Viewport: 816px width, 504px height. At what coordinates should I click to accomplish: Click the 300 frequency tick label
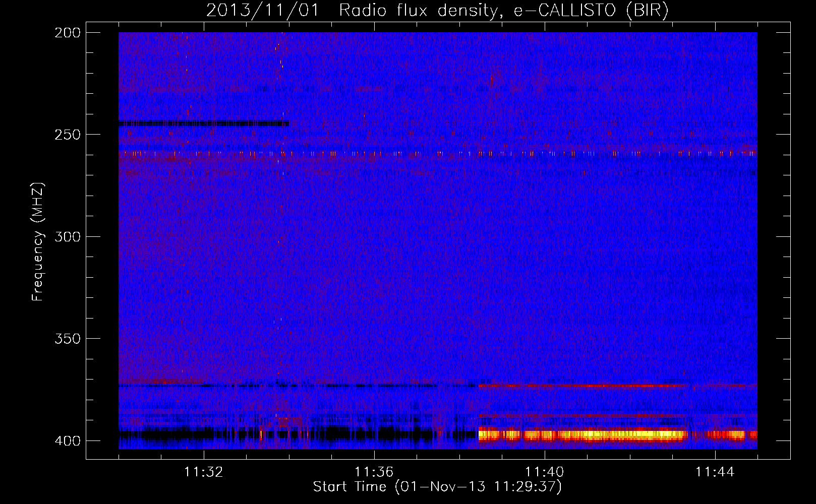click(68, 236)
